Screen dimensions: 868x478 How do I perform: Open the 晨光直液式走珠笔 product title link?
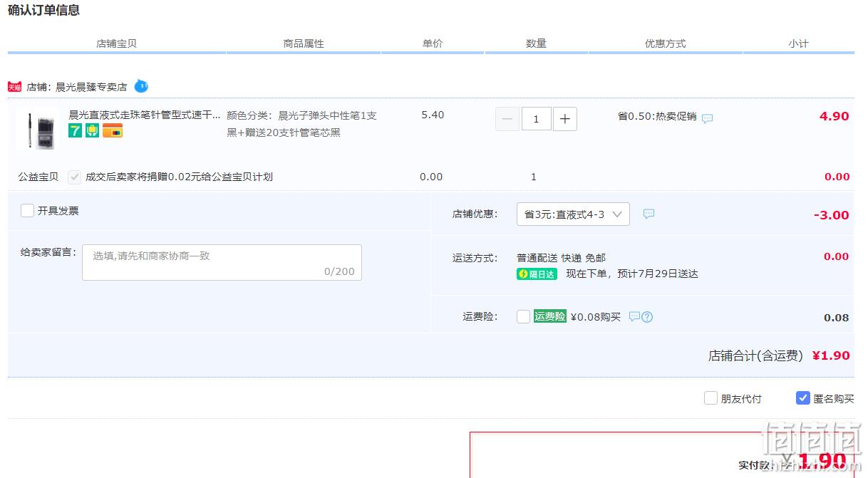pos(145,115)
